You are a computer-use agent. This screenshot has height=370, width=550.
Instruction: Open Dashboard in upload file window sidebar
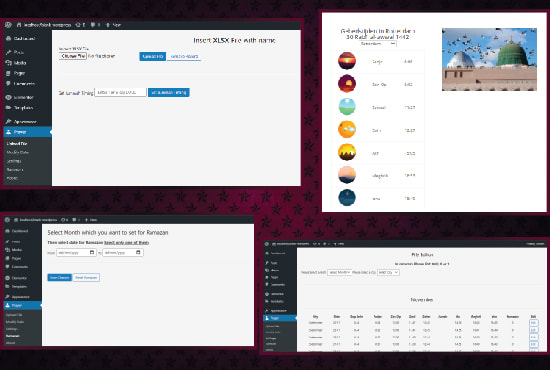coord(21,39)
